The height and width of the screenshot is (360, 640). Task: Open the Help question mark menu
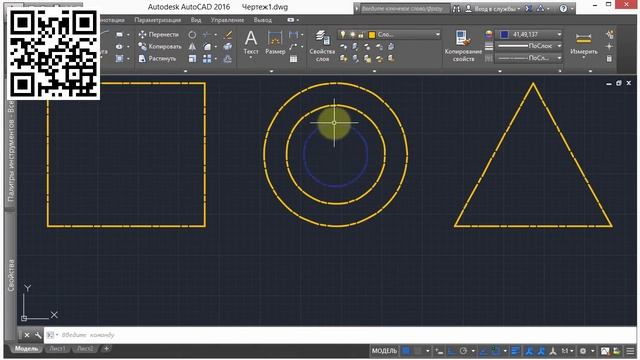click(563, 8)
